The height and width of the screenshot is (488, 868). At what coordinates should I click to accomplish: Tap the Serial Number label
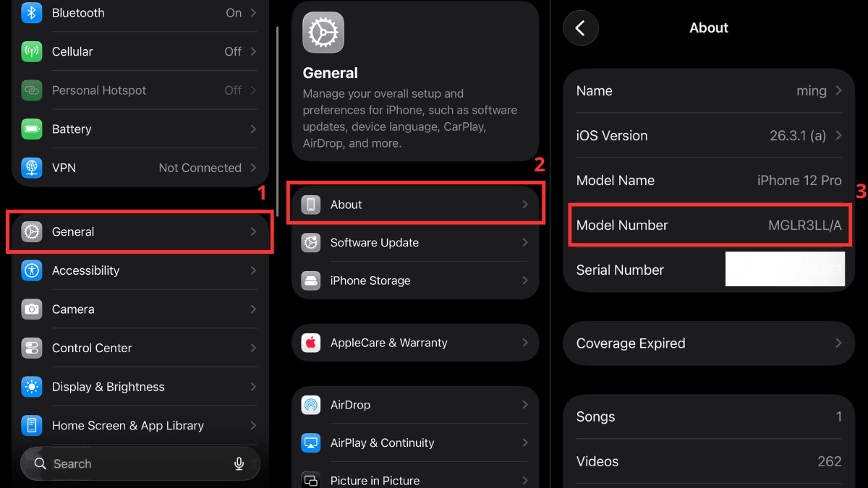coord(620,270)
